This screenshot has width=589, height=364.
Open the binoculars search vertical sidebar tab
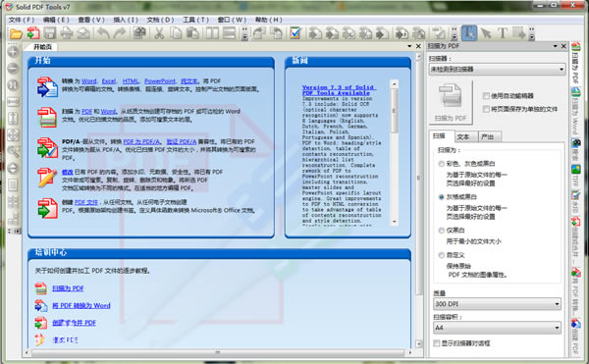[x=575, y=149]
